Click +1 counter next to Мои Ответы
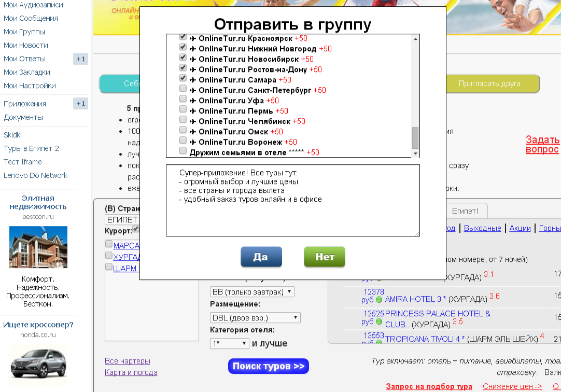561x392 pixels. point(80,59)
